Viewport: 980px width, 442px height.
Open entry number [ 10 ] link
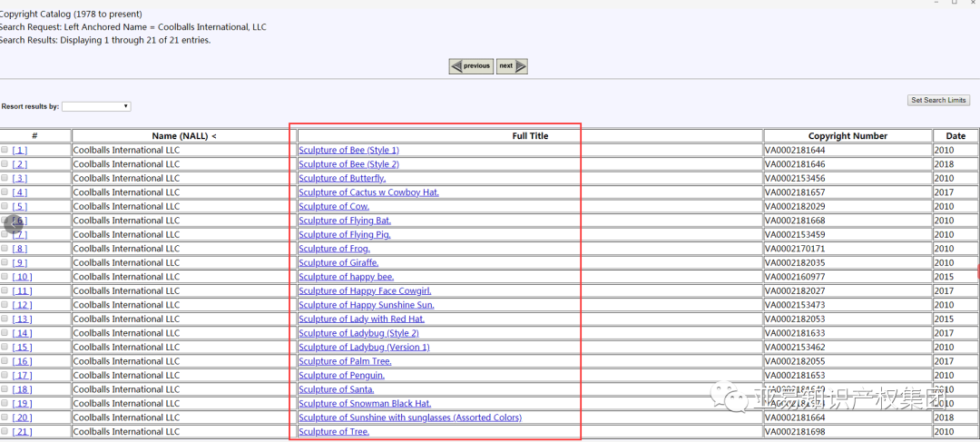tap(23, 276)
